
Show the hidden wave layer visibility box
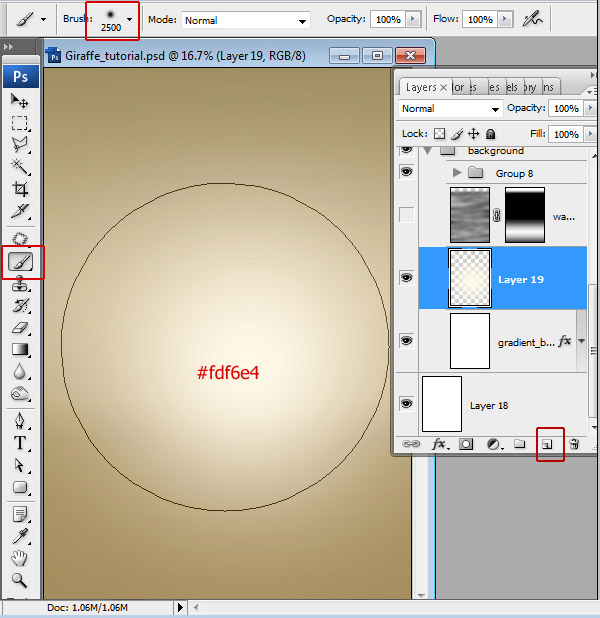406,215
